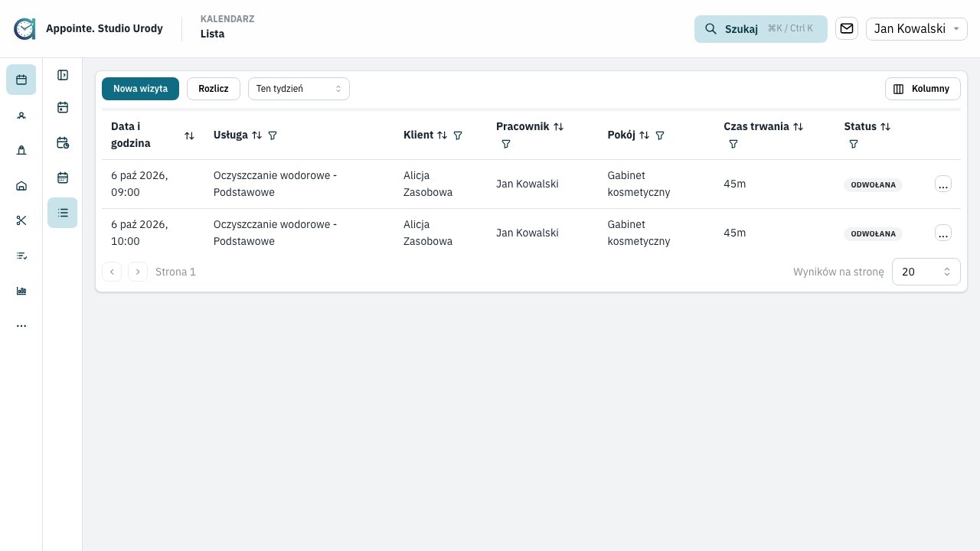980x551 pixels.
Task: Filter the Status column
Action: point(854,144)
